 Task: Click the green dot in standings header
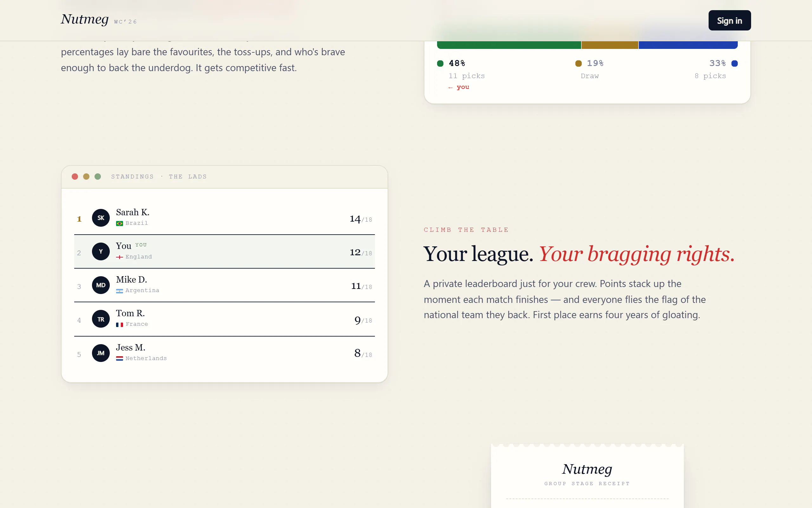[x=98, y=177]
